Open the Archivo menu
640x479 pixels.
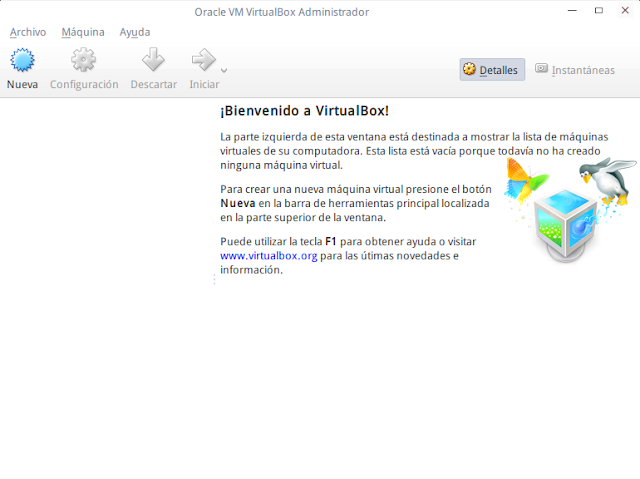(28, 32)
